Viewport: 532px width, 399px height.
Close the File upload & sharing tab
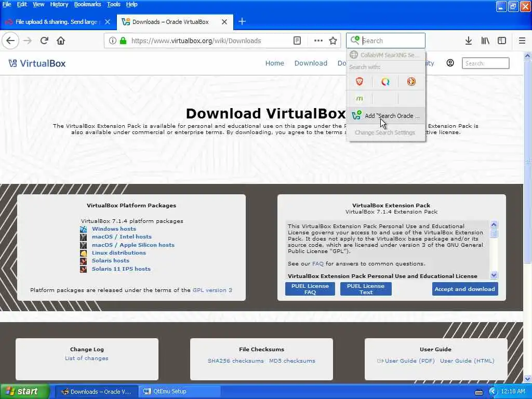(108, 22)
